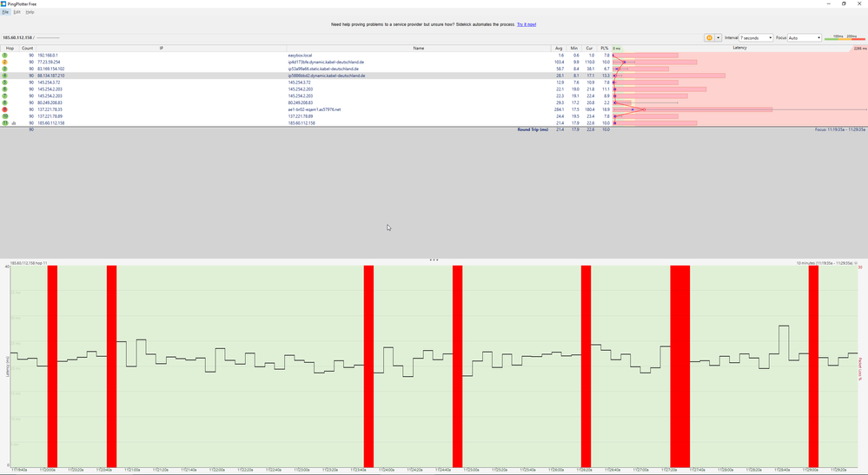Screen dimensions: 868x475
Task: Click the graph icon next to hop 11
Action: point(14,123)
